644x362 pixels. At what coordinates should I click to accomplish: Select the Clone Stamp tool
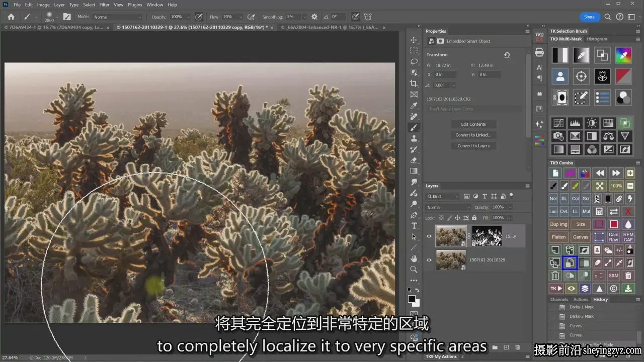tap(414, 138)
